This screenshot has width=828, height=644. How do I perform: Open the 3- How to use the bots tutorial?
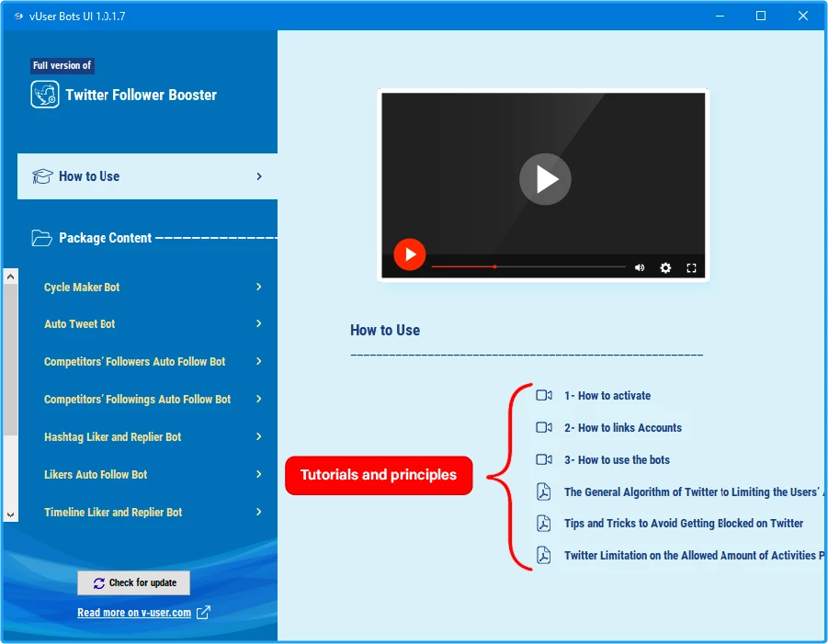pyautogui.click(x=617, y=459)
